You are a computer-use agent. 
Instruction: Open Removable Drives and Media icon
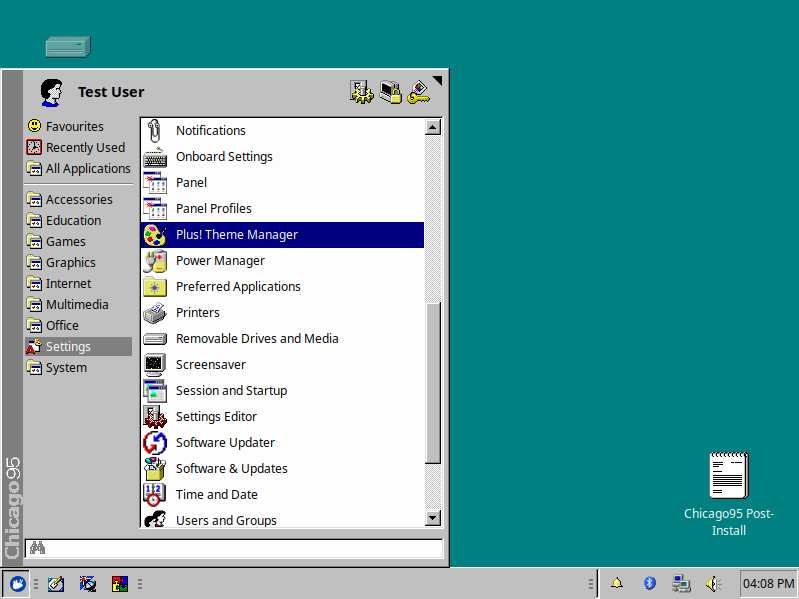pos(154,339)
